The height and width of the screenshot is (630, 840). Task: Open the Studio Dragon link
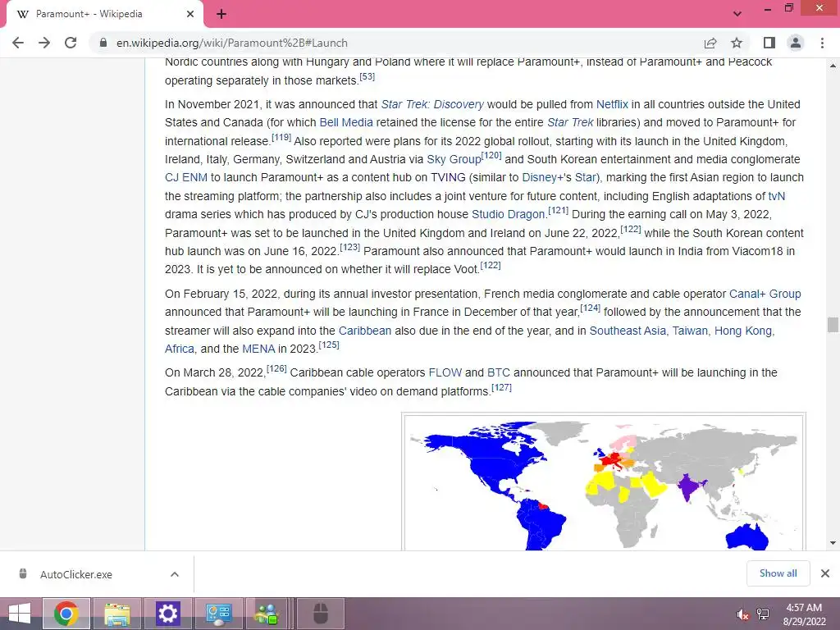[508, 215]
